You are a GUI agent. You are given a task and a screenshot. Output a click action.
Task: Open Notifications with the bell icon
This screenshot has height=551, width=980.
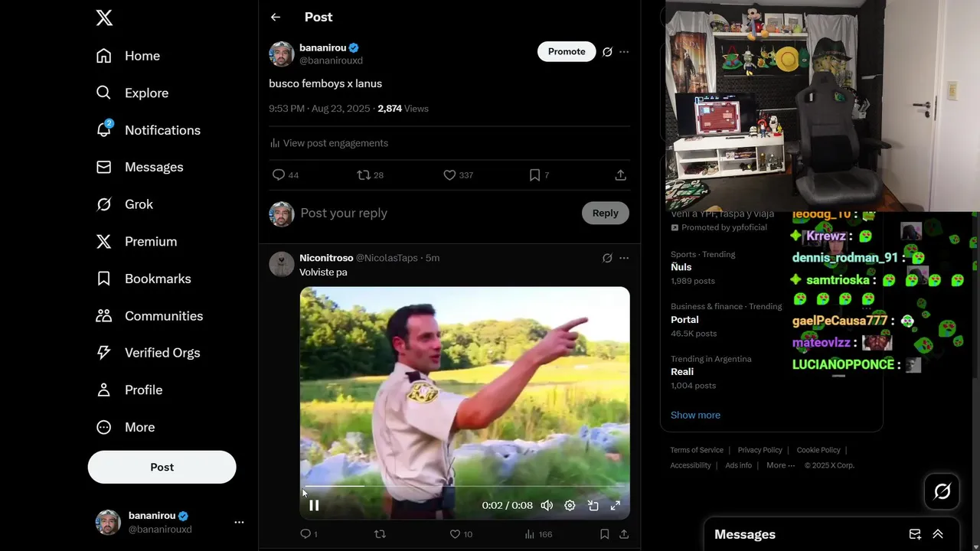point(104,130)
